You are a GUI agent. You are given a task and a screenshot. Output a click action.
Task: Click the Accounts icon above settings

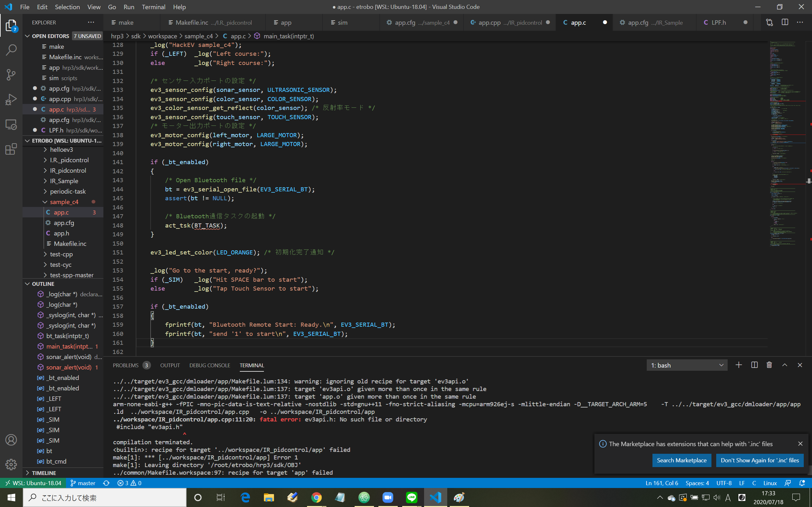pos(11,440)
